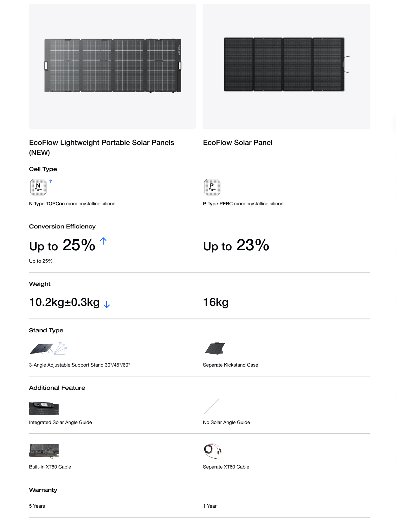This screenshot has height=532, width=396.
Task: Open the Lightweight Portable Solar Panel product image
Action: (x=113, y=66)
